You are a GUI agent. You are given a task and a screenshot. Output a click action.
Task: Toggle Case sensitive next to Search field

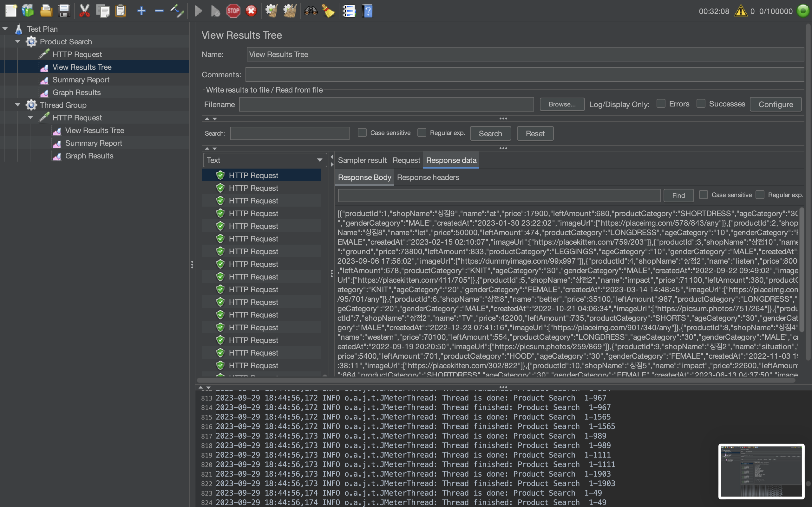click(362, 133)
